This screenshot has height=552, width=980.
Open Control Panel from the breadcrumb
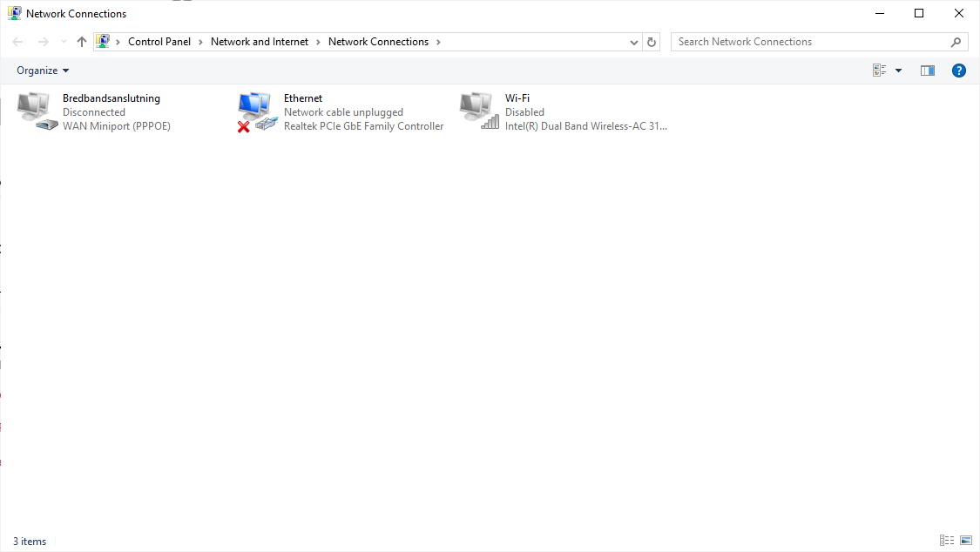[159, 41]
